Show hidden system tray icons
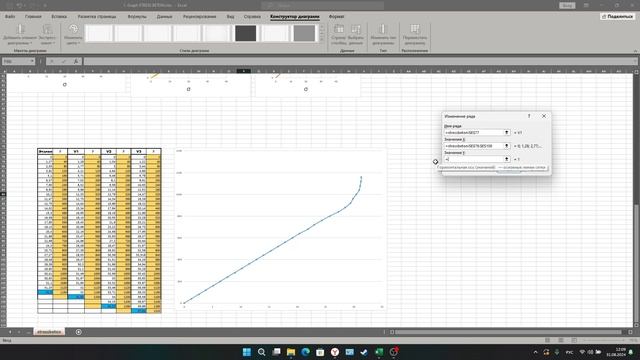 (x=536, y=352)
